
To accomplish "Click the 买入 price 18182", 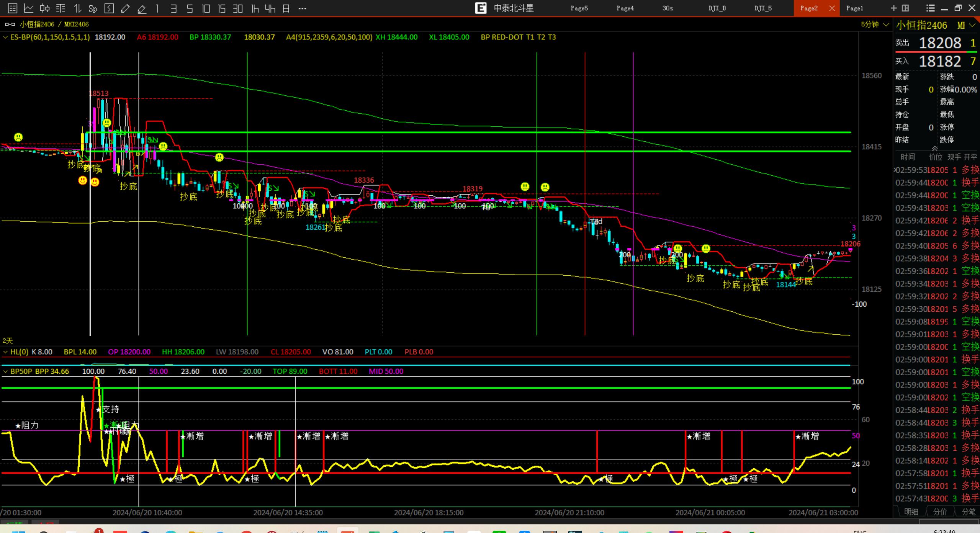I will 940,61.
